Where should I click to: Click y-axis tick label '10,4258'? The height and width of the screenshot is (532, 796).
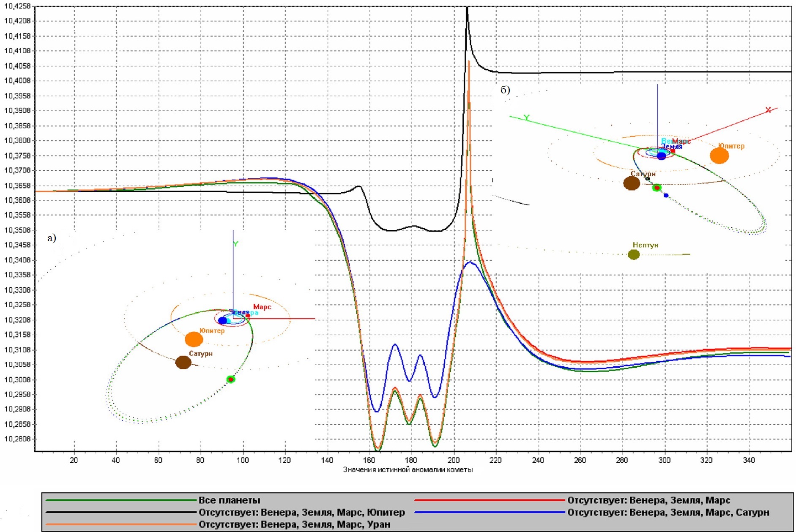[17, 6]
